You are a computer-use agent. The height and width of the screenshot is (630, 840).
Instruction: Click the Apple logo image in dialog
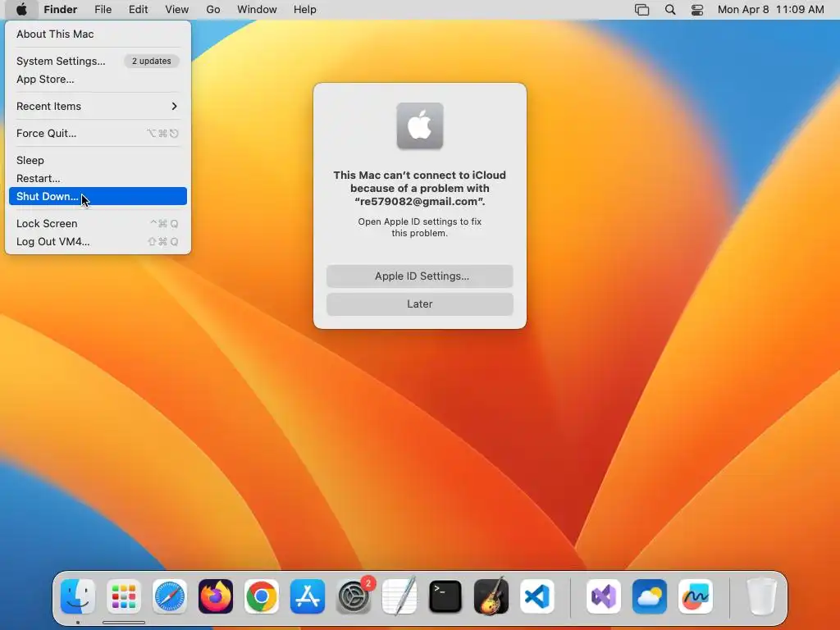click(419, 126)
